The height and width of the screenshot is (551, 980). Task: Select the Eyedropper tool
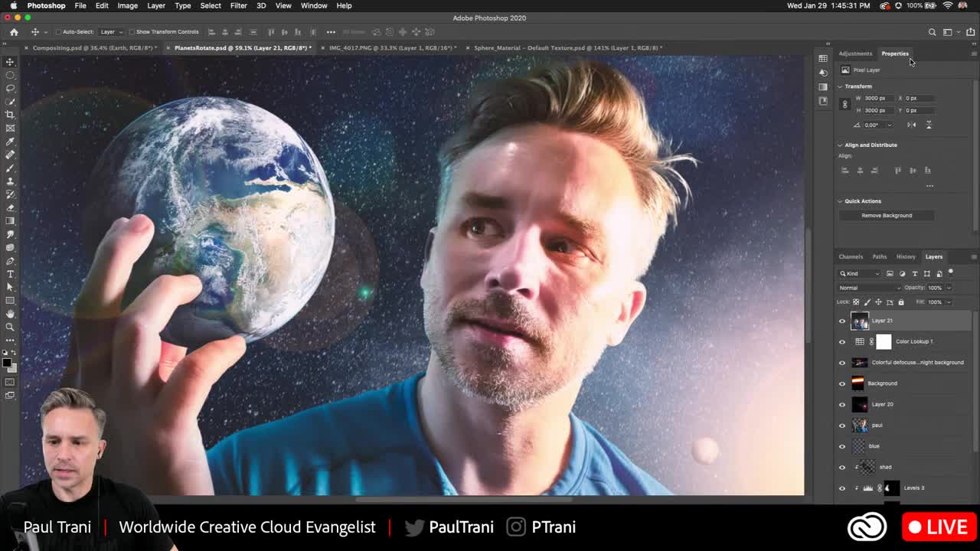point(10,142)
